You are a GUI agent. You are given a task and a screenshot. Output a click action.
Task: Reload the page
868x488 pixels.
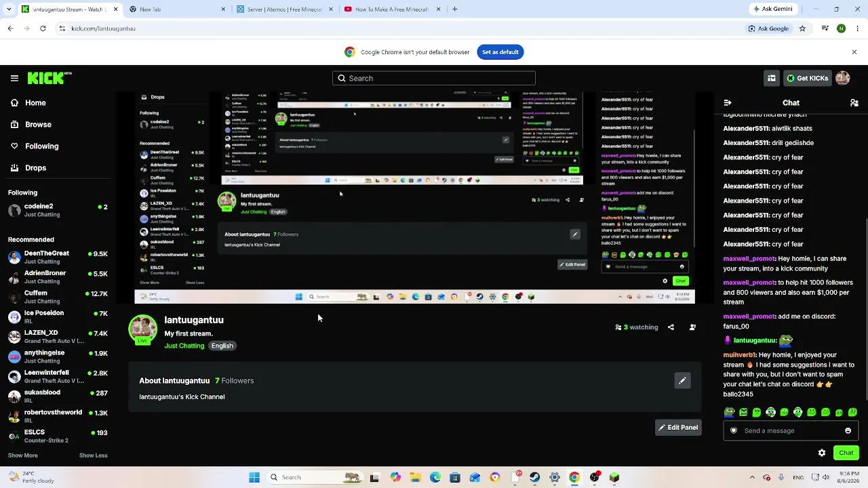click(x=43, y=28)
